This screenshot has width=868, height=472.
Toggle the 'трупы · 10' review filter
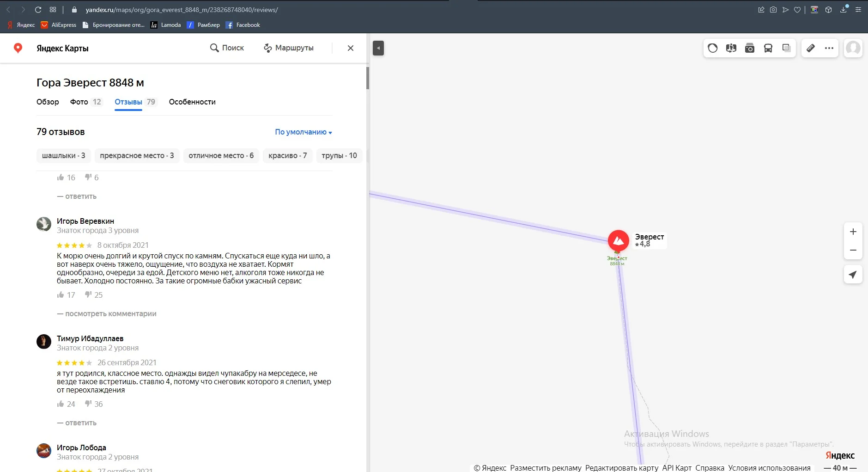(339, 155)
